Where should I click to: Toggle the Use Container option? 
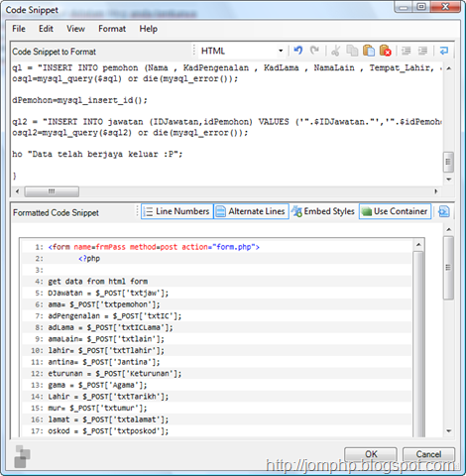click(x=395, y=211)
